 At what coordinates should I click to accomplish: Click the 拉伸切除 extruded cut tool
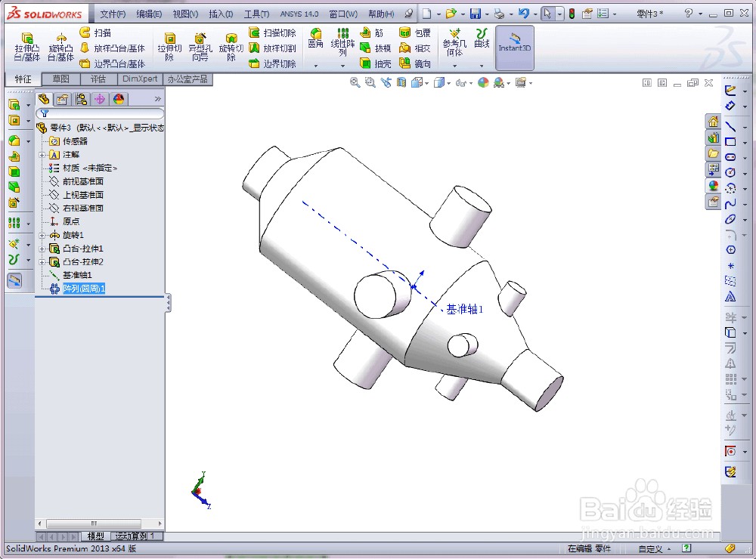coord(169,47)
